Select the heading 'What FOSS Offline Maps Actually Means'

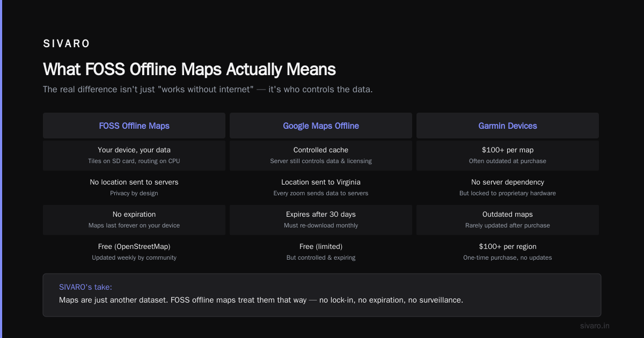189,70
